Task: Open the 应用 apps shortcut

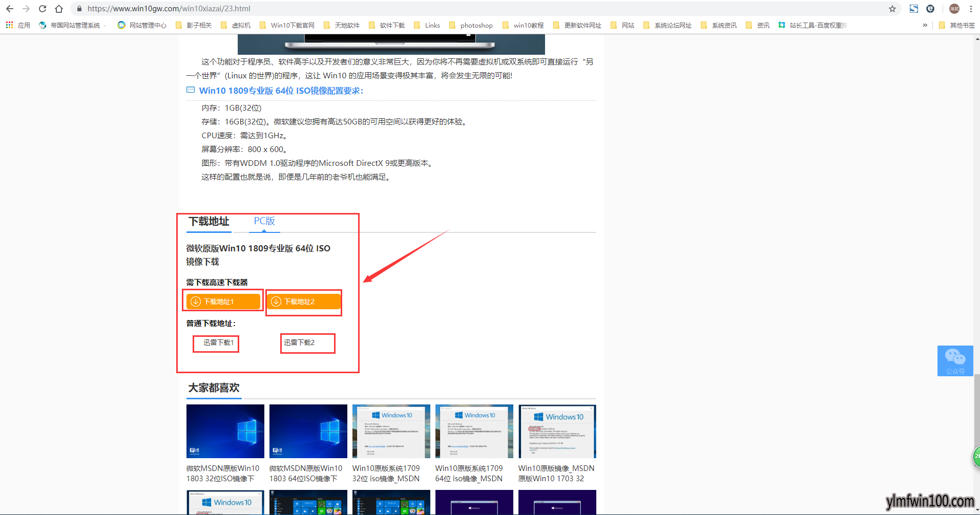Action: [18, 25]
